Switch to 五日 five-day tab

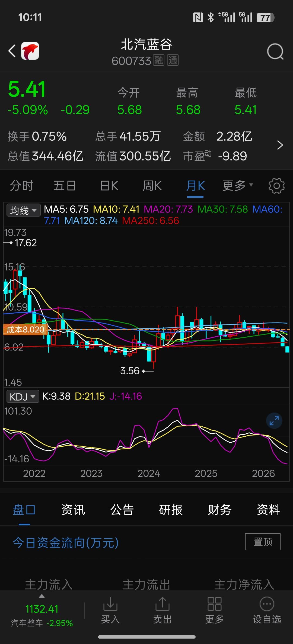click(65, 186)
